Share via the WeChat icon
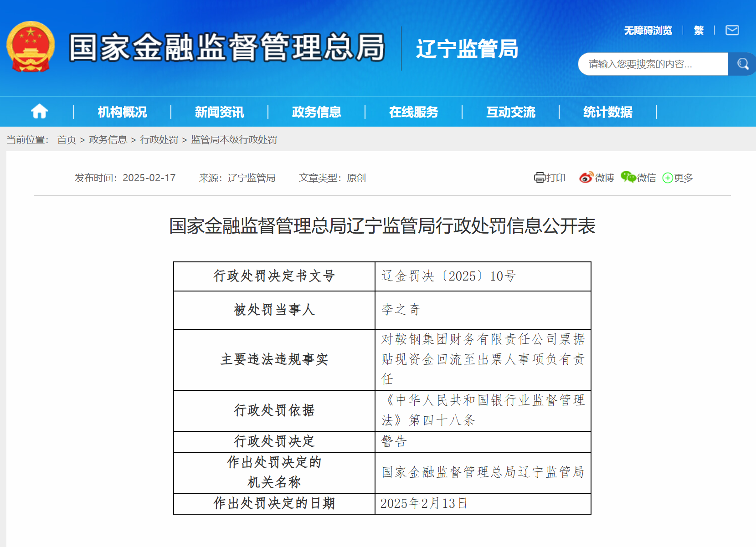The image size is (756, 547). 628,178
